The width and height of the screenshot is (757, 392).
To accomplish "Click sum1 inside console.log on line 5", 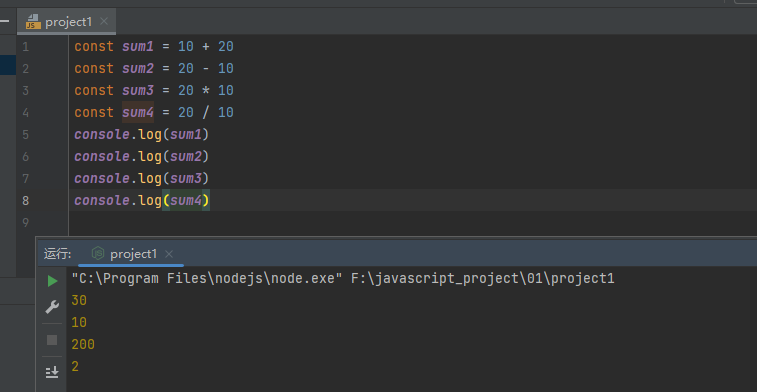I will [185, 135].
